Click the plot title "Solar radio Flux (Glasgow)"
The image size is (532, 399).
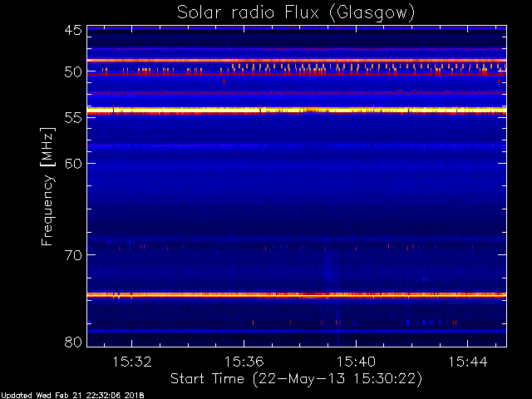[x=296, y=13]
